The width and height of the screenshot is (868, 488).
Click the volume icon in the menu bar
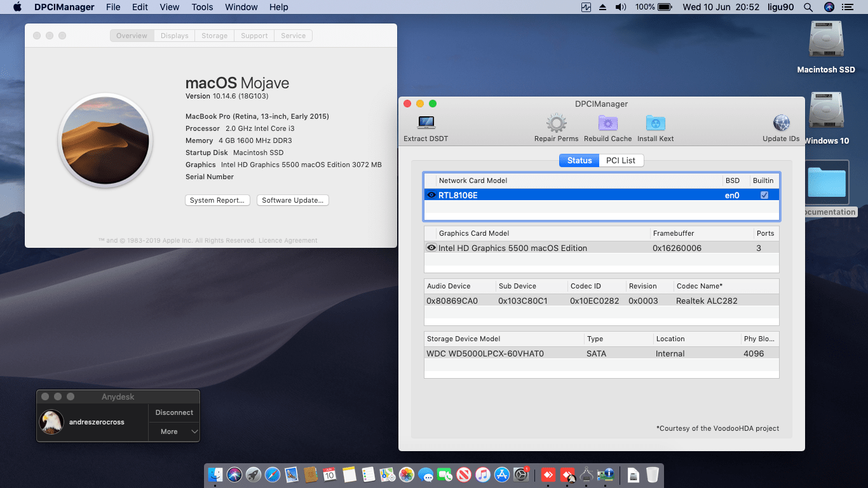(x=620, y=7)
